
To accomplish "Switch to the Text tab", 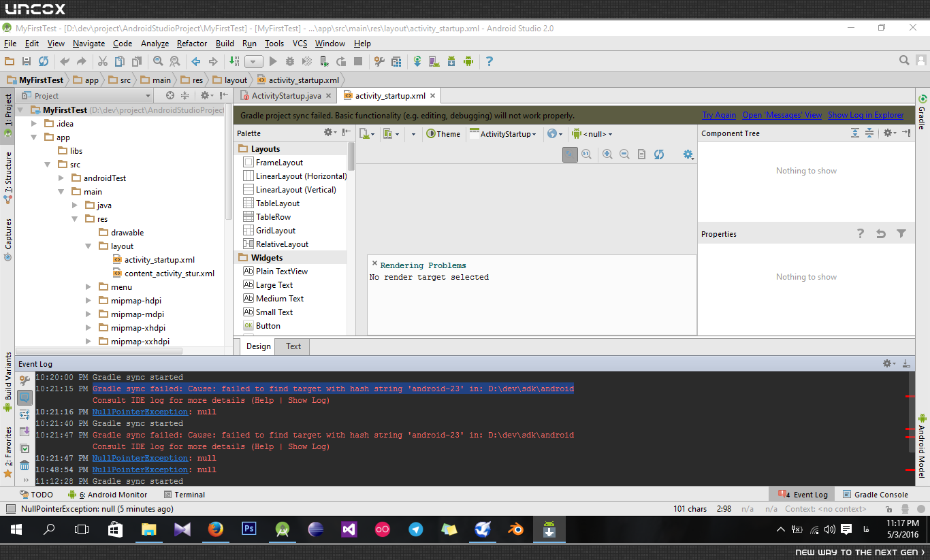I will [x=293, y=346].
